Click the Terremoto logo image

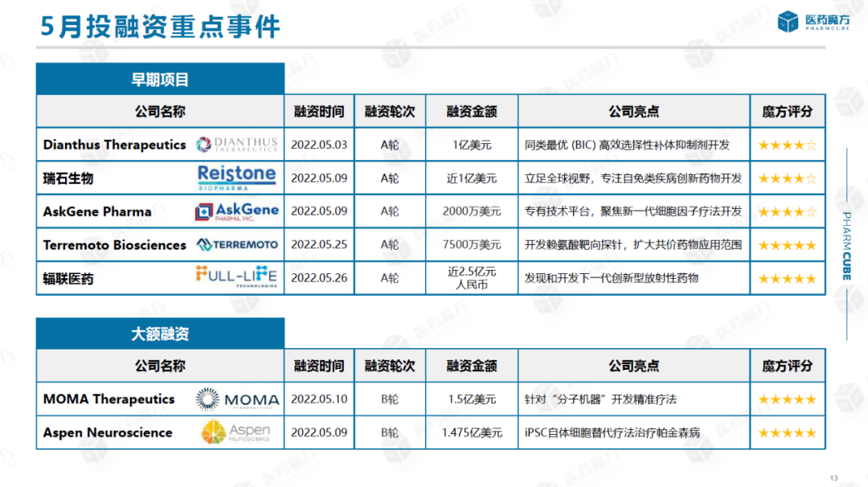tap(237, 244)
